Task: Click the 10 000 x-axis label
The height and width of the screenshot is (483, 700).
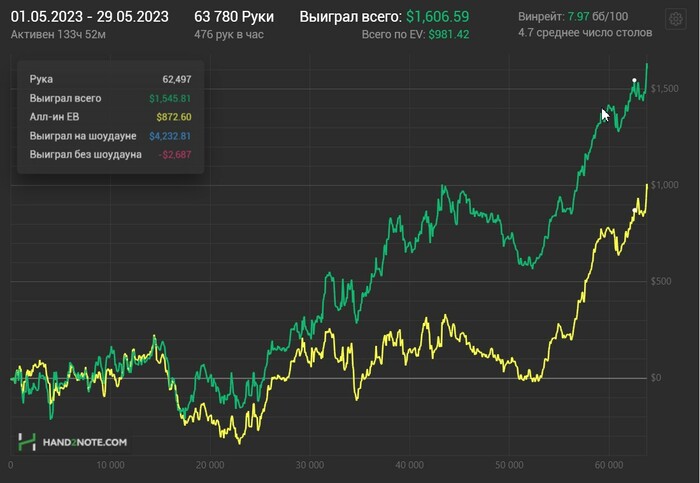Action: click(110, 465)
